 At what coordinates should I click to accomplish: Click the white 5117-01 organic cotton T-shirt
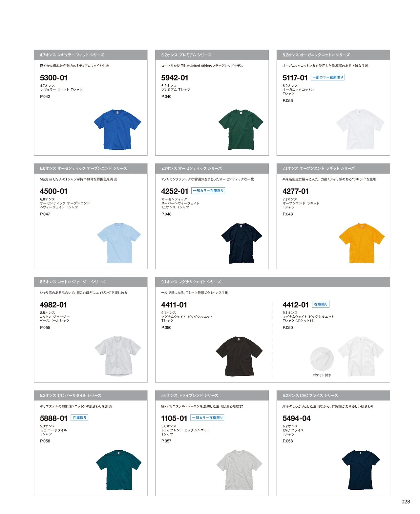click(x=360, y=129)
